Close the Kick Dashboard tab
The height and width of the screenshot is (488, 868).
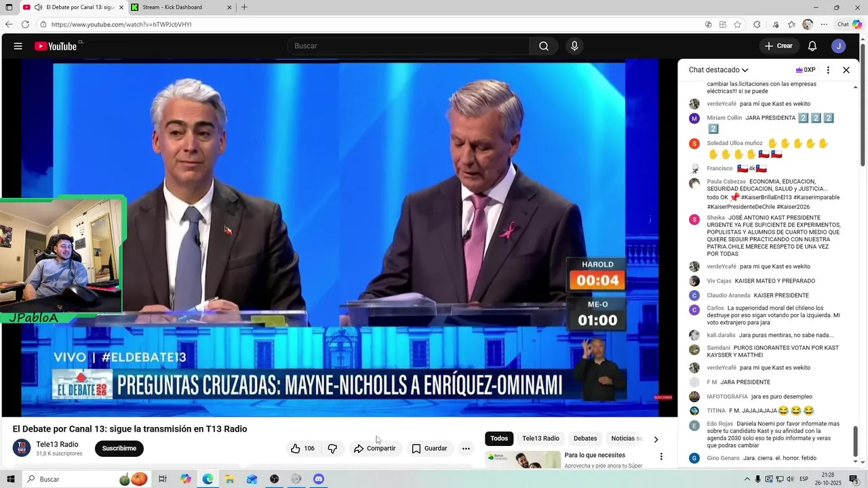229,7
